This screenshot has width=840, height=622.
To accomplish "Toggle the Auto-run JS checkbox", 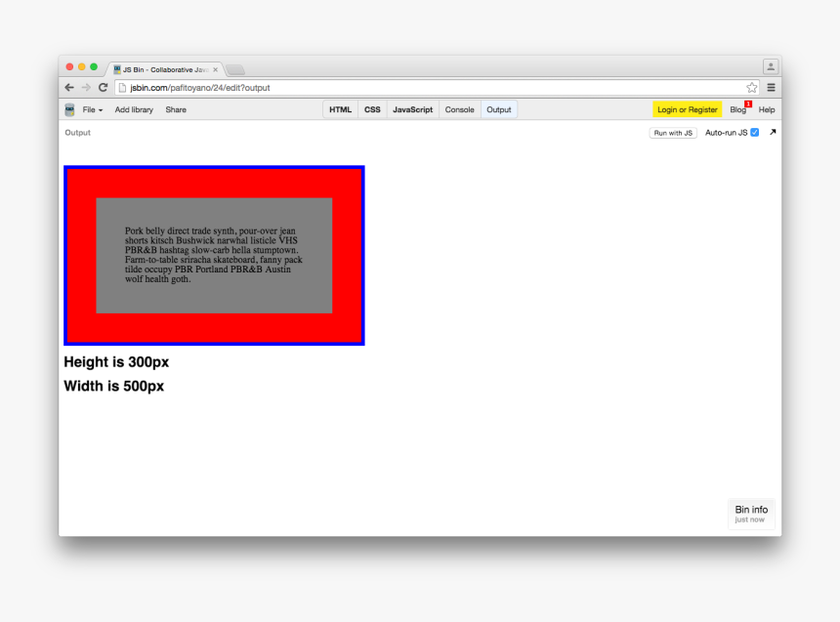I will click(754, 133).
